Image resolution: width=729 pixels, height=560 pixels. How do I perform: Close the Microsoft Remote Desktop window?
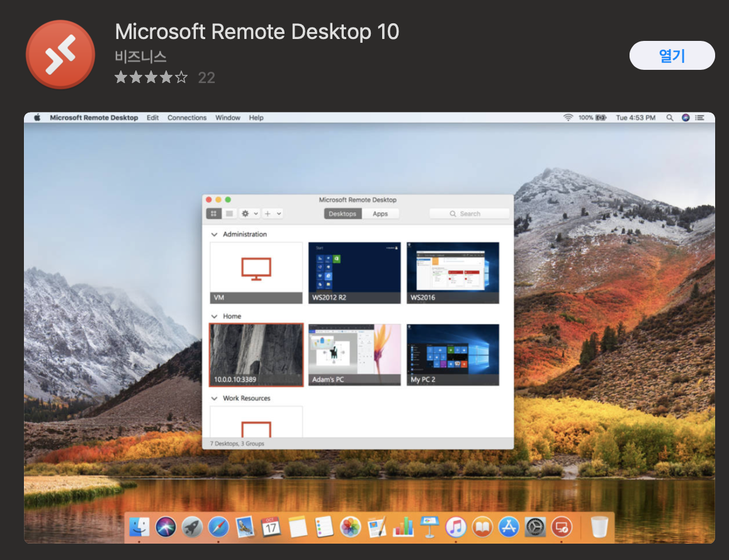coord(209,200)
